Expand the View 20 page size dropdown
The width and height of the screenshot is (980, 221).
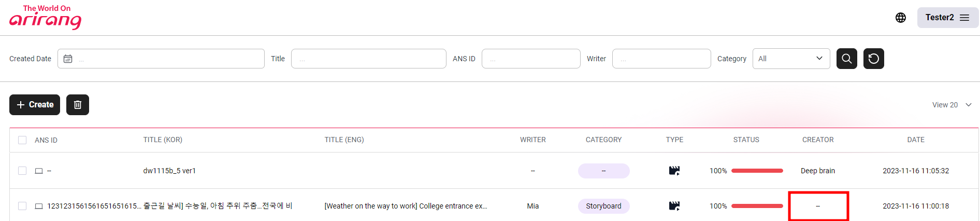pos(952,105)
